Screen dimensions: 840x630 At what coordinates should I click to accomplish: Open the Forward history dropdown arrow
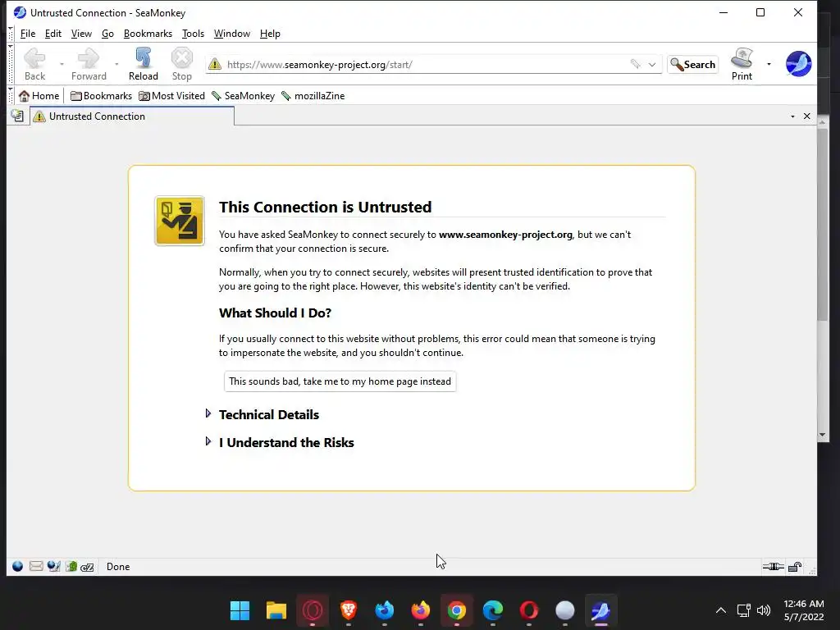(x=116, y=64)
